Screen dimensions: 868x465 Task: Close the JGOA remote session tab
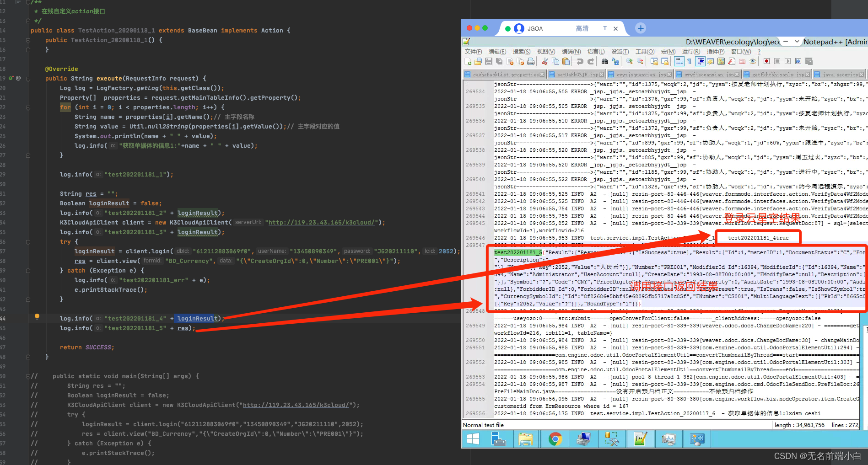tap(615, 28)
